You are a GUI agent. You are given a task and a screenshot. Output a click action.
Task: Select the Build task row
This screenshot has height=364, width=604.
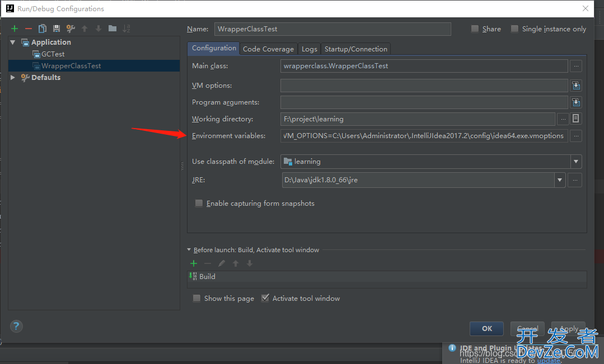coord(387,276)
